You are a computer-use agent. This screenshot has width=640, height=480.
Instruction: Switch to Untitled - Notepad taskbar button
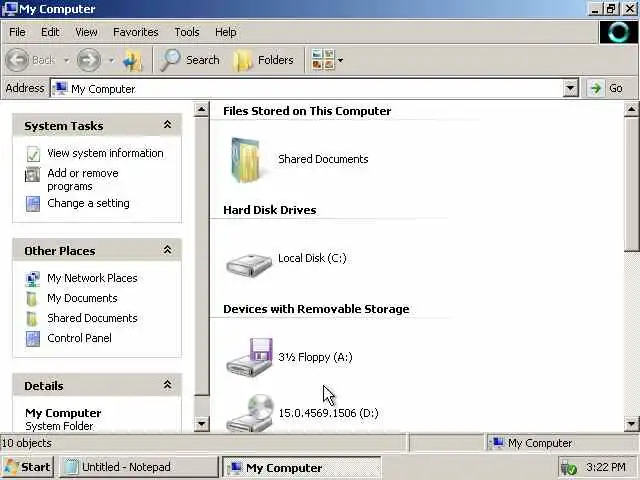click(x=139, y=467)
